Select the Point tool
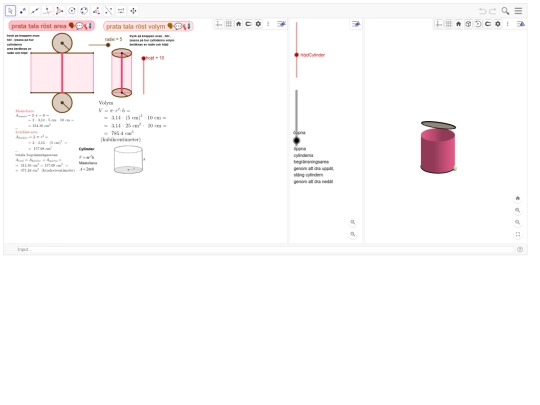This screenshot has width=540, height=405. (x=23, y=11)
